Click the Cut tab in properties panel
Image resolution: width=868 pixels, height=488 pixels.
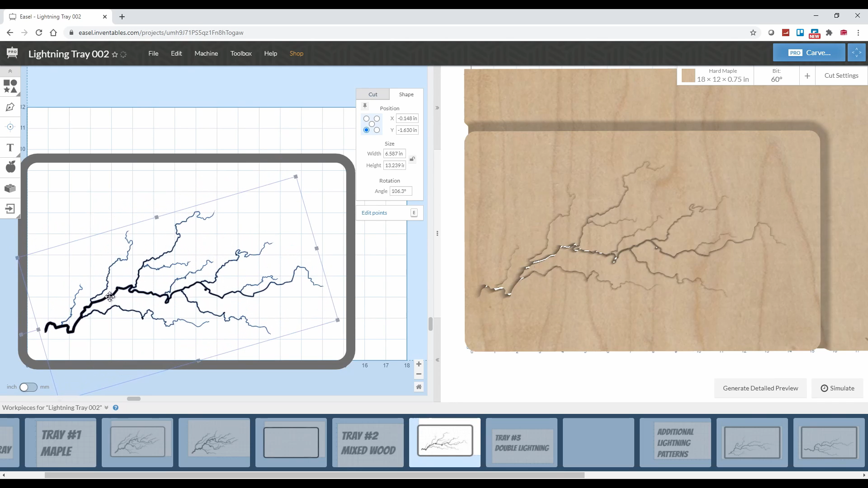(373, 94)
